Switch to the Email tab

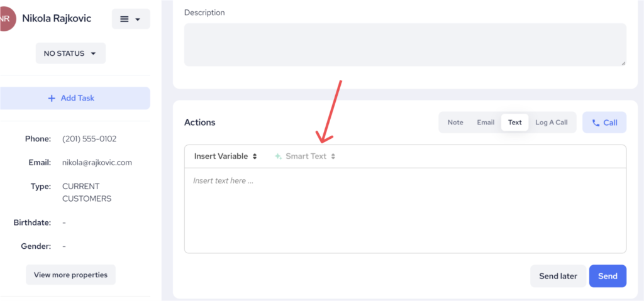pos(486,123)
